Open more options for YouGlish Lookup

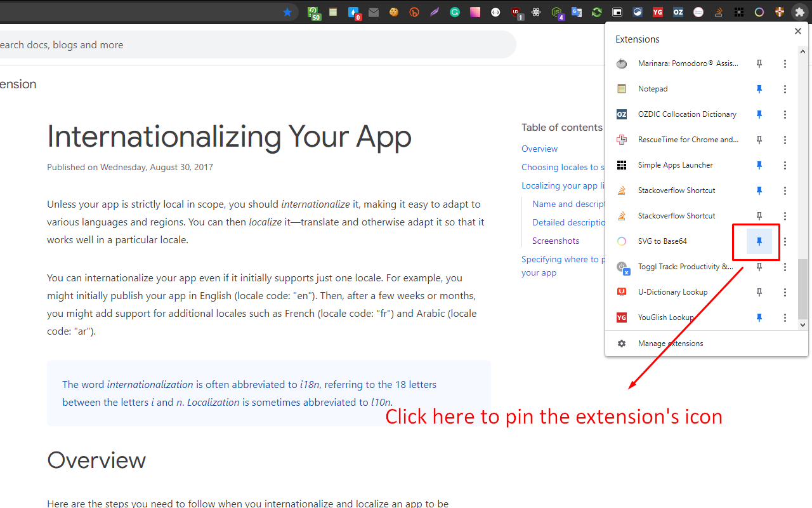tap(785, 317)
